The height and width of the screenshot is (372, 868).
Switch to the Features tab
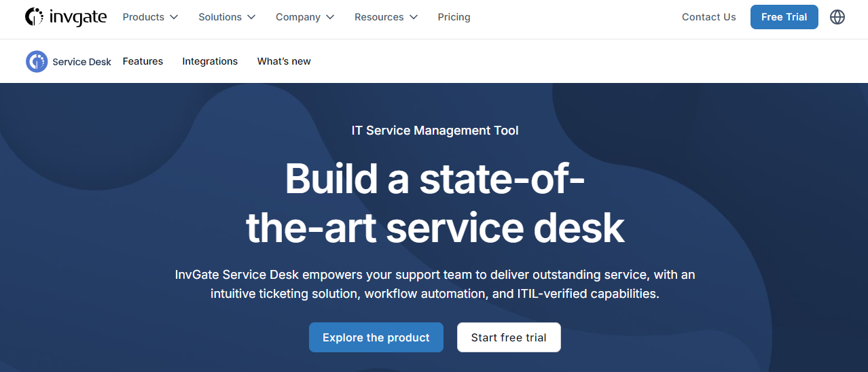point(143,61)
